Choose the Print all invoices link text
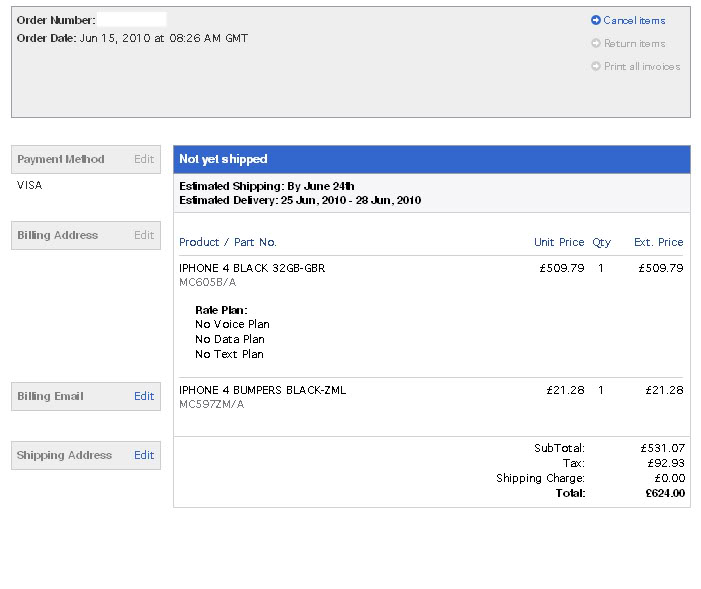This screenshot has width=701, height=589. (642, 67)
